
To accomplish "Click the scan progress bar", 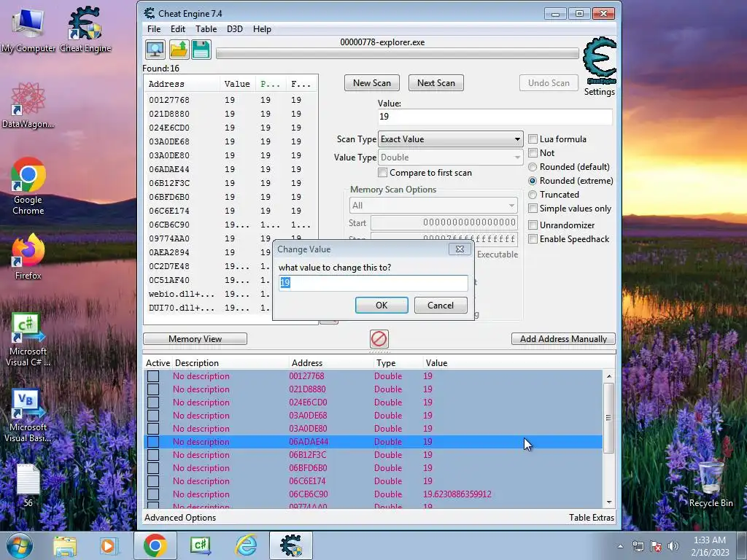I will tap(398, 54).
